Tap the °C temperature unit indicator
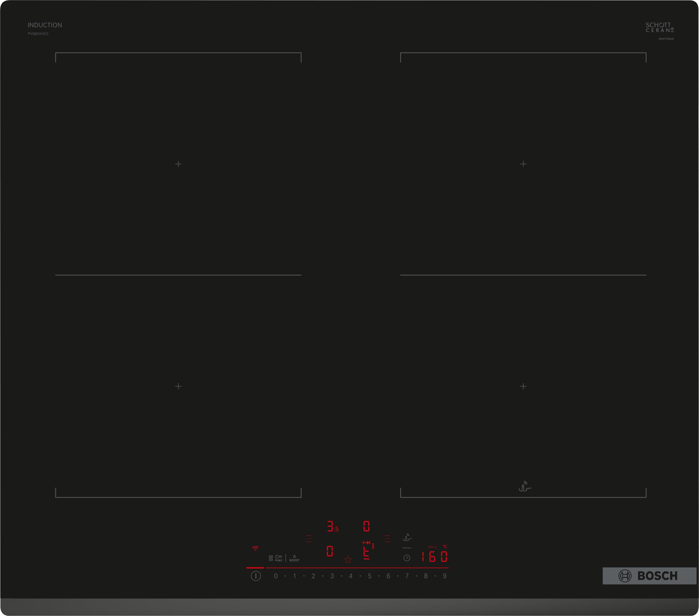This screenshot has width=699, height=616. point(445,547)
